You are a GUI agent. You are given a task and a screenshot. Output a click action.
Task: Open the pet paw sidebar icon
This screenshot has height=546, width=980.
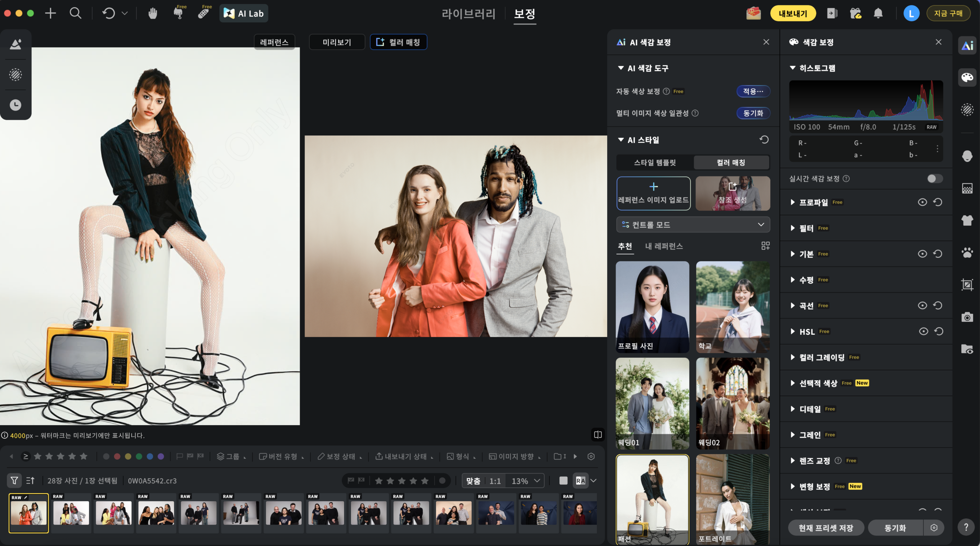[967, 253]
